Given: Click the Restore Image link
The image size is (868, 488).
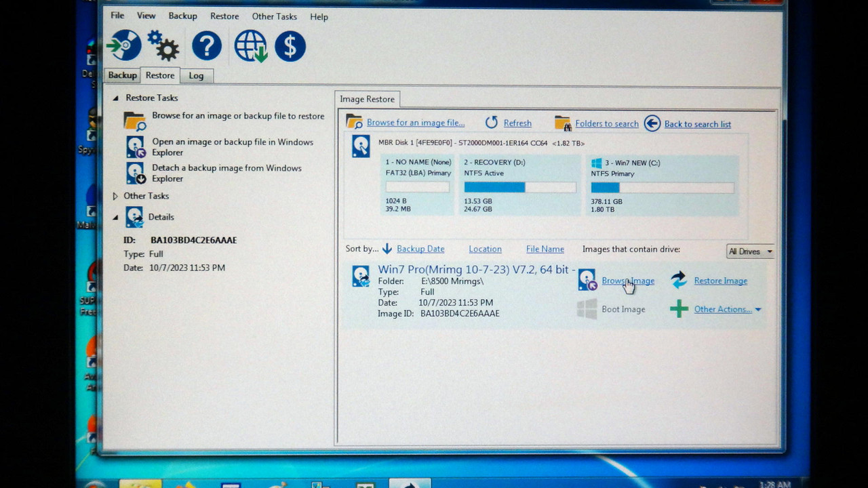Looking at the screenshot, I should tap(721, 281).
